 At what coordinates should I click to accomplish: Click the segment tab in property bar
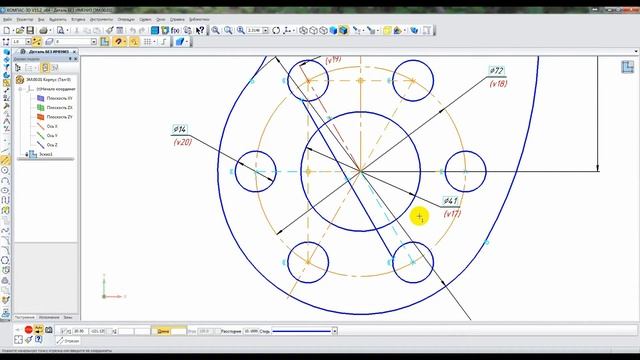click(68, 340)
